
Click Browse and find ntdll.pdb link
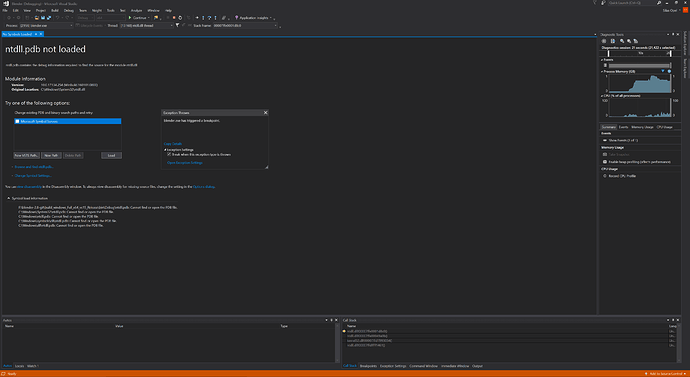pyautogui.click(x=34, y=167)
